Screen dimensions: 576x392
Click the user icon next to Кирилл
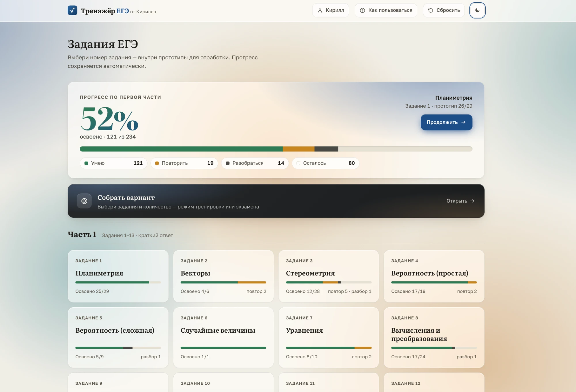[x=320, y=10]
